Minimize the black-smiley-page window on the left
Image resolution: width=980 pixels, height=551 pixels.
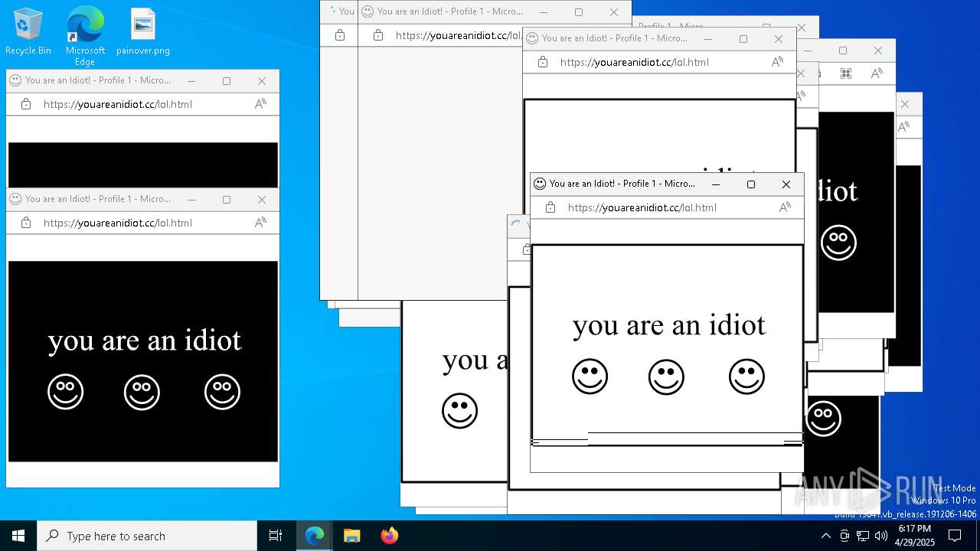191,199
